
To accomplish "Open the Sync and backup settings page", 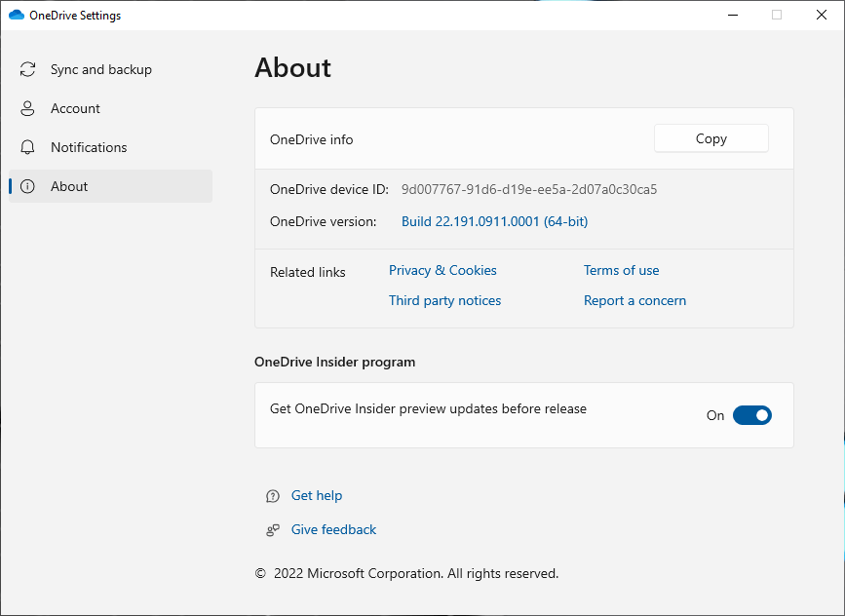I will click(x=101, y=69).
